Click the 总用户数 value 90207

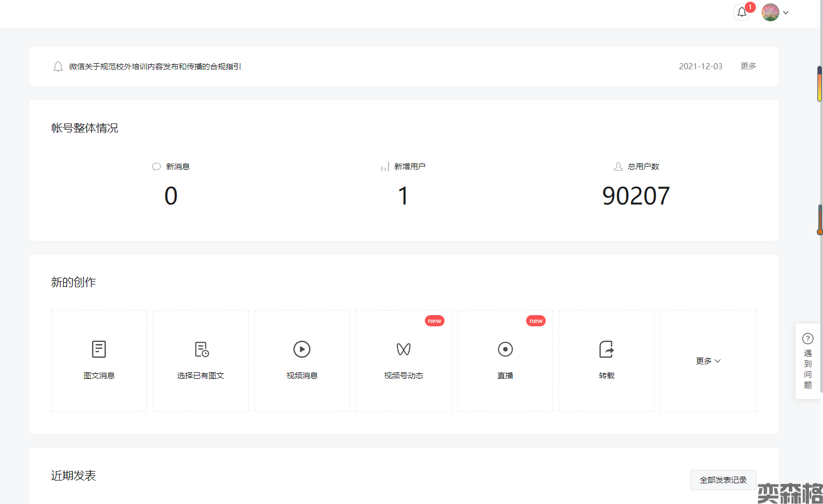[636, 196]
